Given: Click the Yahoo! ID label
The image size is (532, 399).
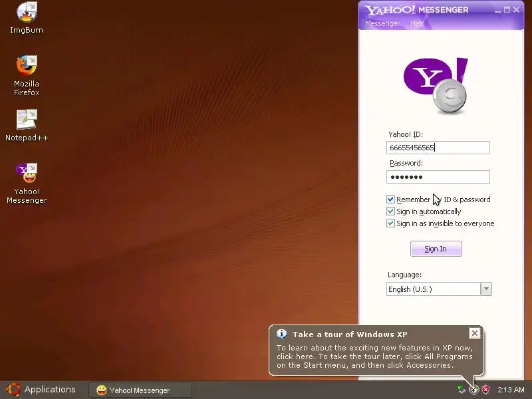Looking at the screenshot, I should pos(406,134).
